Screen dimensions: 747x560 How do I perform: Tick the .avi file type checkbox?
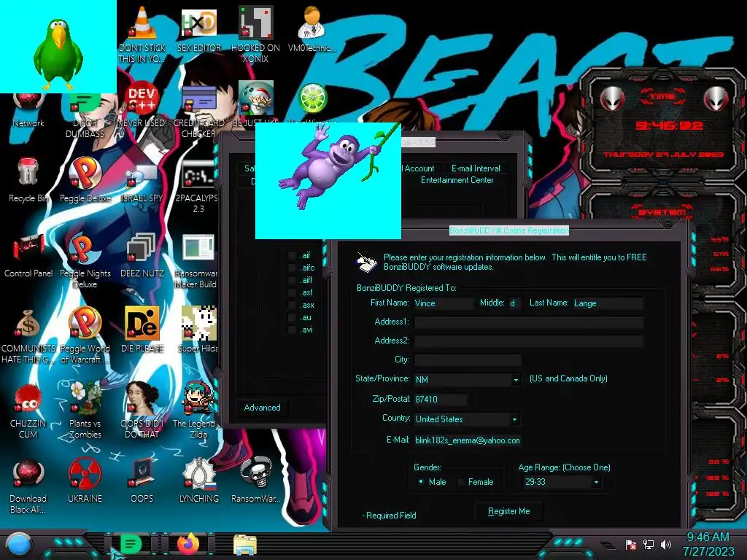point(292,330)
